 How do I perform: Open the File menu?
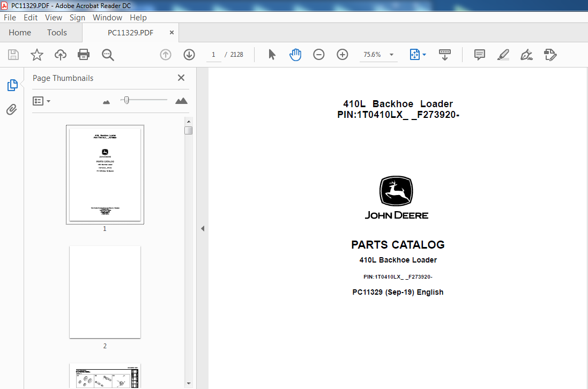[10, 18]
